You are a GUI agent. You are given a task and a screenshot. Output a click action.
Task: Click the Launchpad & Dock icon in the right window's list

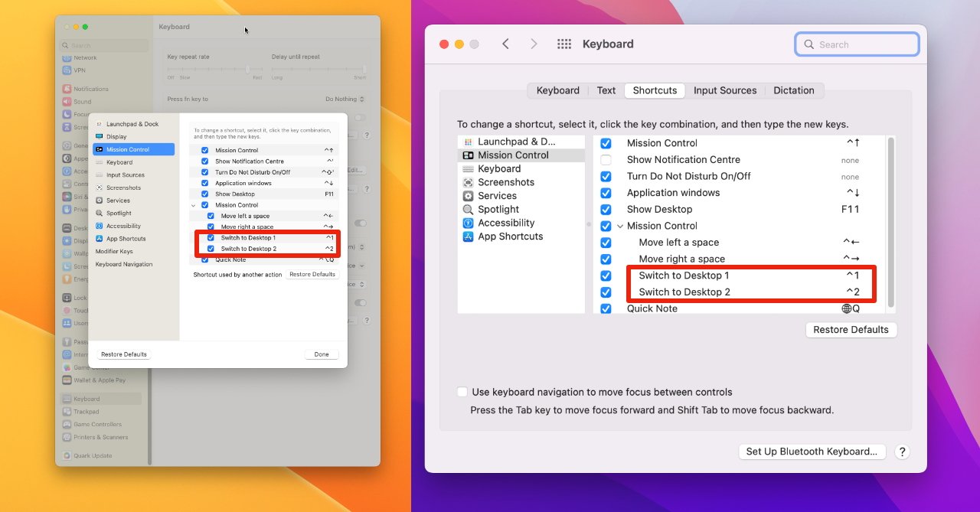(x=469, y=142)
